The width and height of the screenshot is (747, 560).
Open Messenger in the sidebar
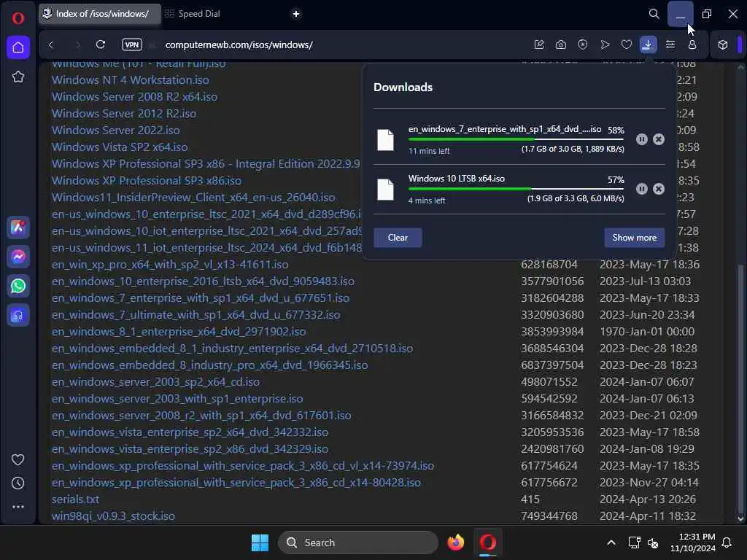click(x=18, y=257)
